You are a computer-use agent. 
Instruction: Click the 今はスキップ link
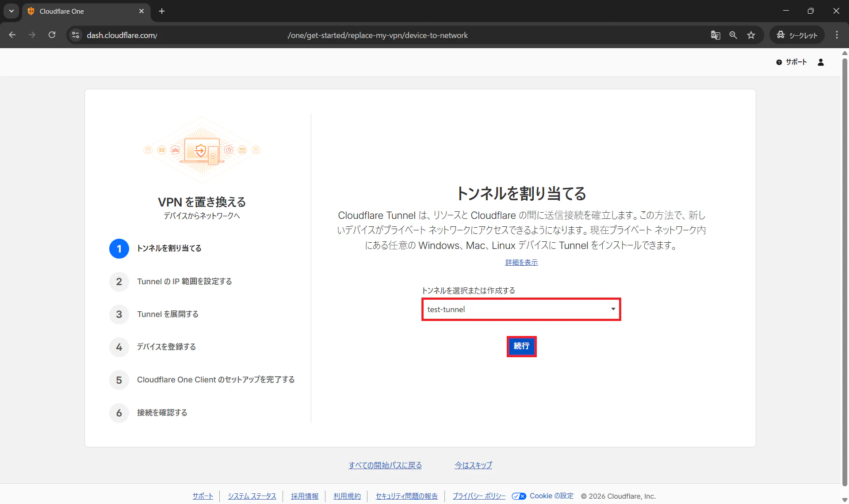[x=473, y=465]
